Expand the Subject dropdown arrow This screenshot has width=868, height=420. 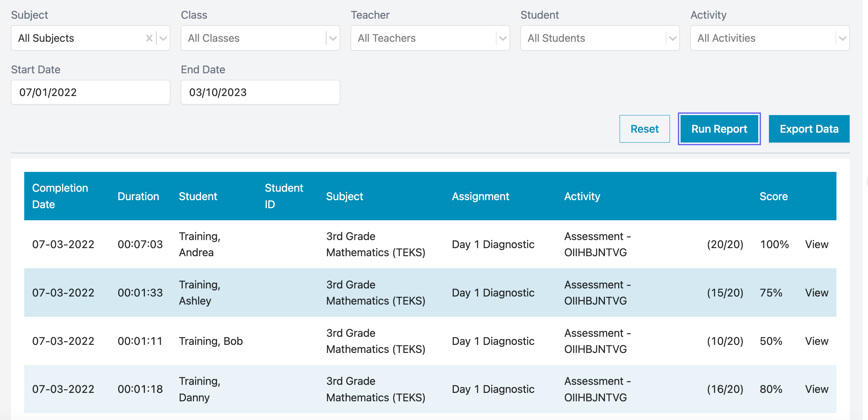click(x=164, y=38)
